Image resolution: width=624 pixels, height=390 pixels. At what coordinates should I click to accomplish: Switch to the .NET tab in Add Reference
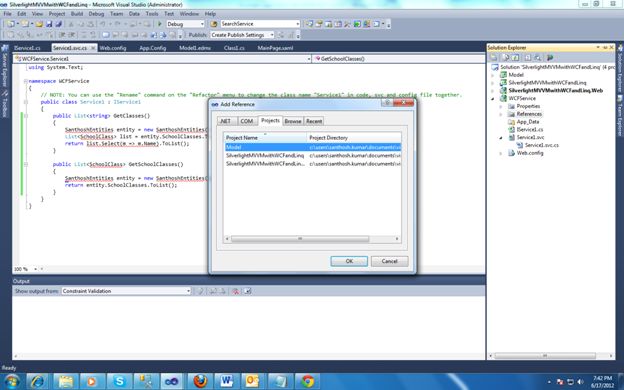coord(226,121)
